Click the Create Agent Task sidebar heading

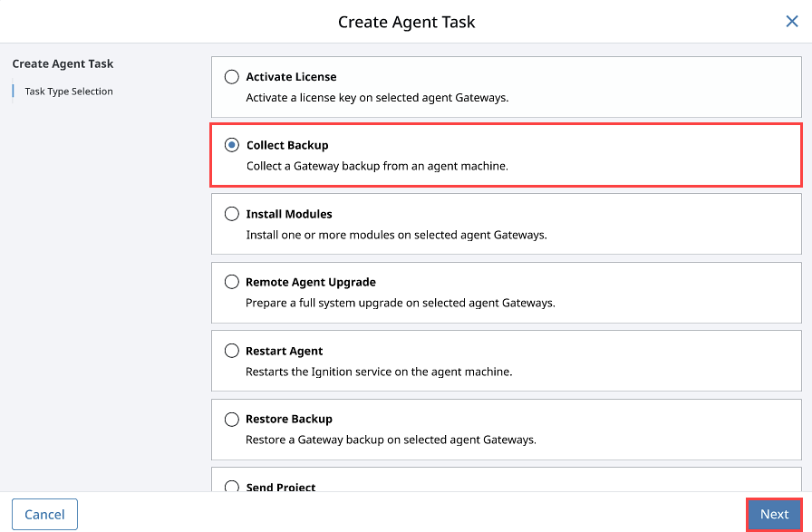(x=63, y=63)
